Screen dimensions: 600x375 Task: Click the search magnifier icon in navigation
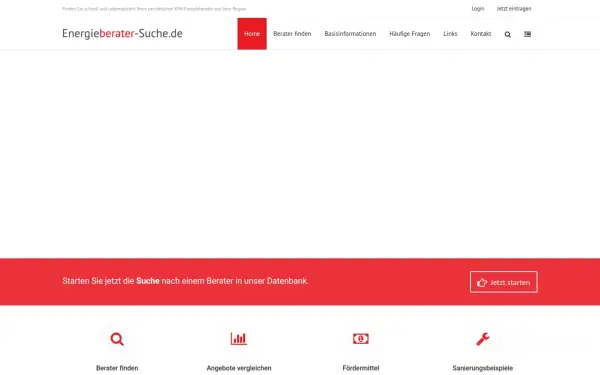coord(507,34)
